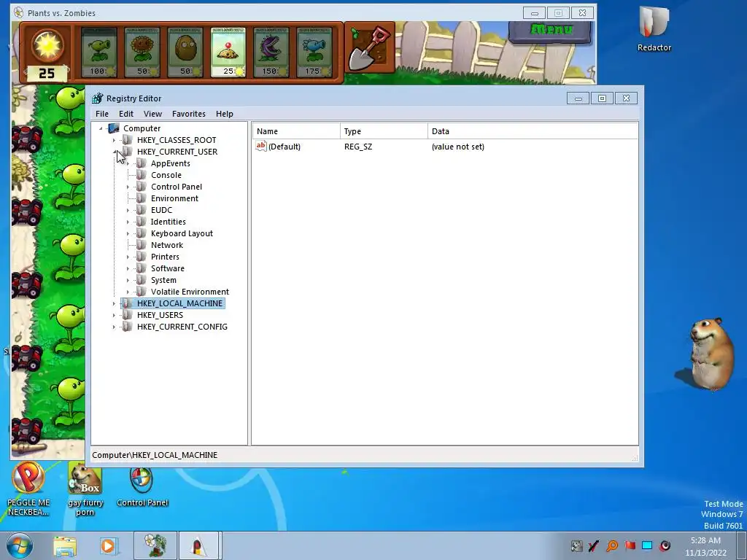The image size is (747, 560).
Task: Click the cyan monitor tray icon
Action: pyautogui.click(x=647, y=545)
